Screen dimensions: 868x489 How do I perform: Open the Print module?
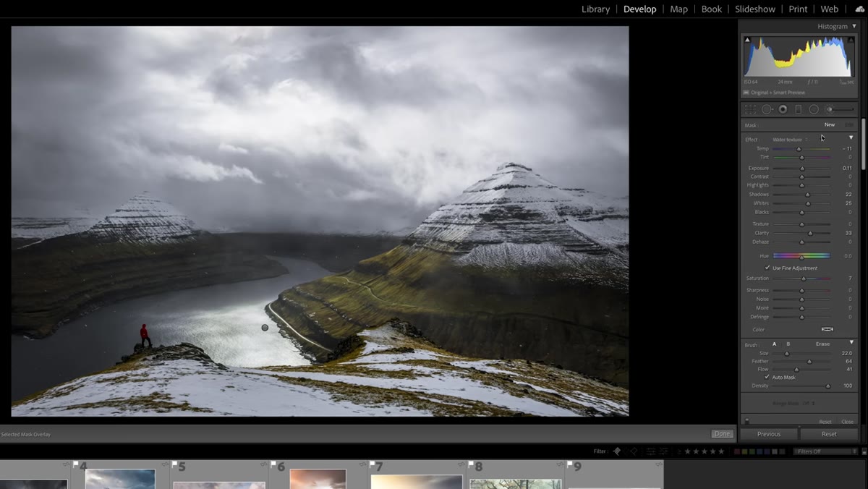[x=799, y=9]
